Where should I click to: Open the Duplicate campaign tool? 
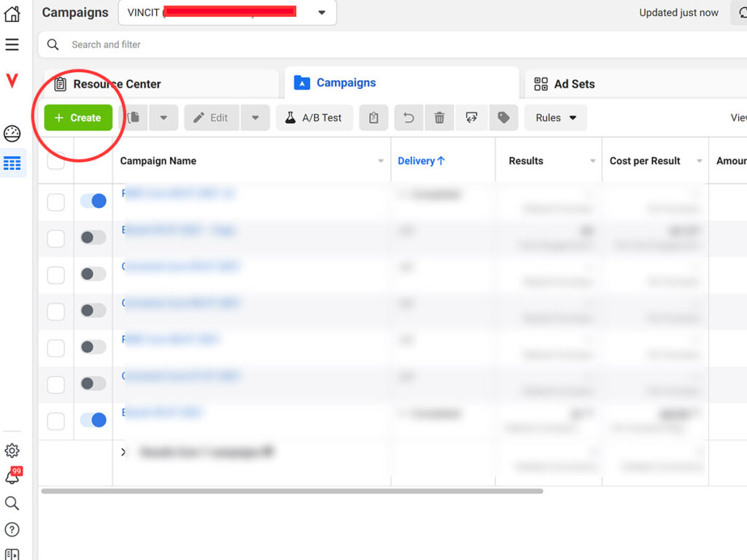[x=133, y=117]
